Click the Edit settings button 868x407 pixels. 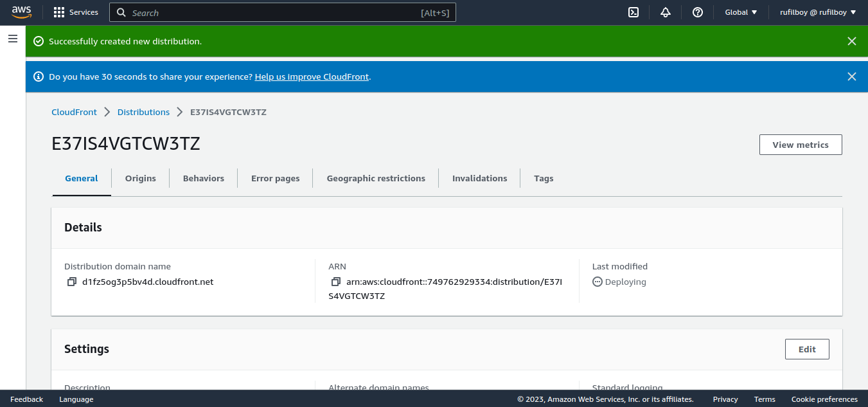click(x=807, y=349)
